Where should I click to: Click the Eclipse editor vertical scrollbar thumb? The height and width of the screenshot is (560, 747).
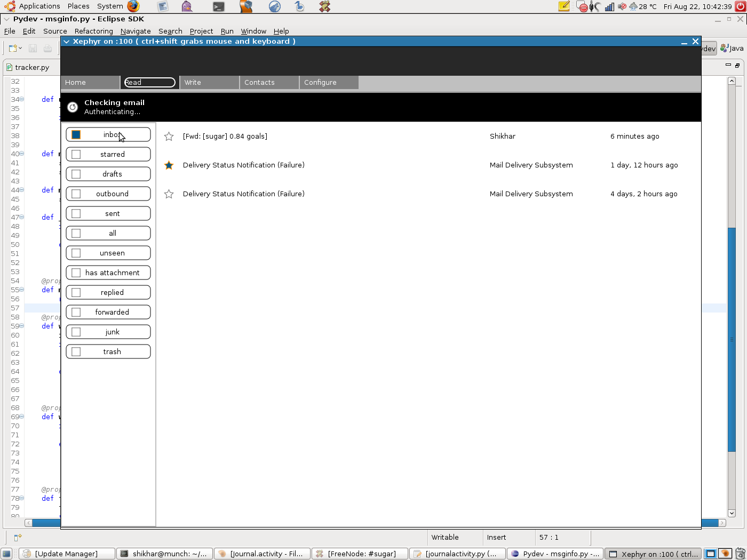(x=732, y=339)
